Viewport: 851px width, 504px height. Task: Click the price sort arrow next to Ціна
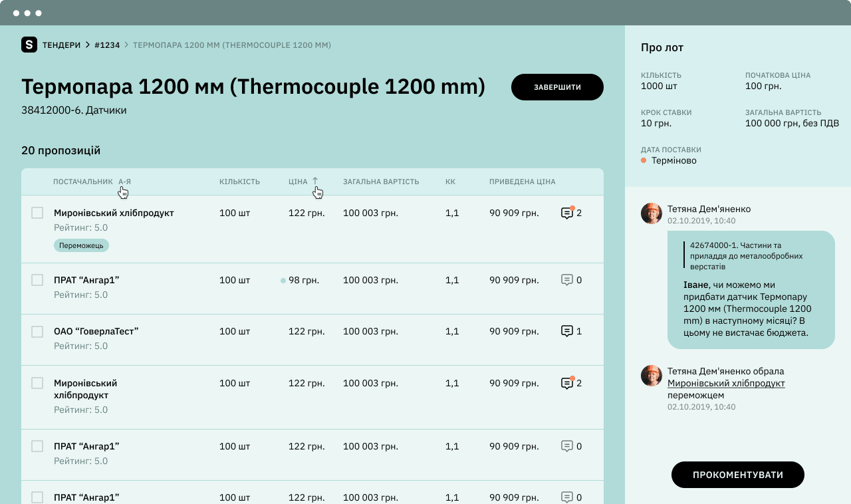click(x=315, y=181)
